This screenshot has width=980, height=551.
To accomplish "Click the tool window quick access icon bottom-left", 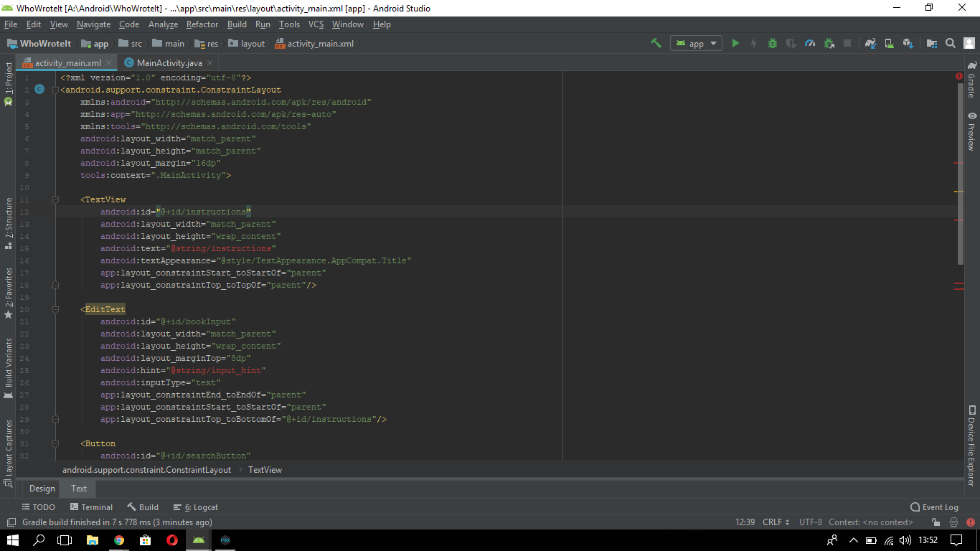I will tap(11, 522).
